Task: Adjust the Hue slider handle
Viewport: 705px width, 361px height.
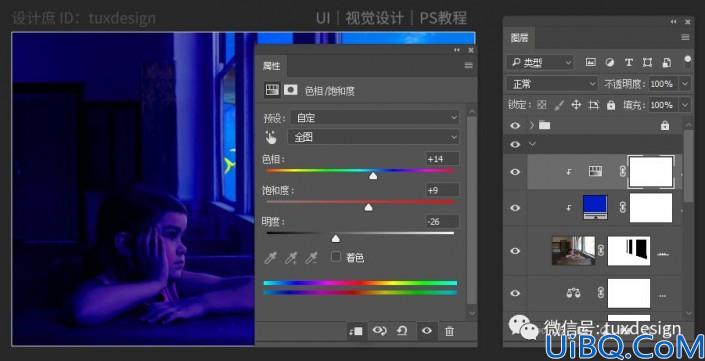Action: (x=373, y=176)
